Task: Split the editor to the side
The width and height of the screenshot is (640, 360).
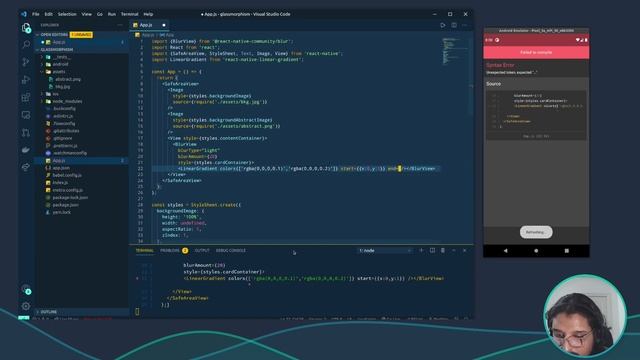Action: click(454, 25)
